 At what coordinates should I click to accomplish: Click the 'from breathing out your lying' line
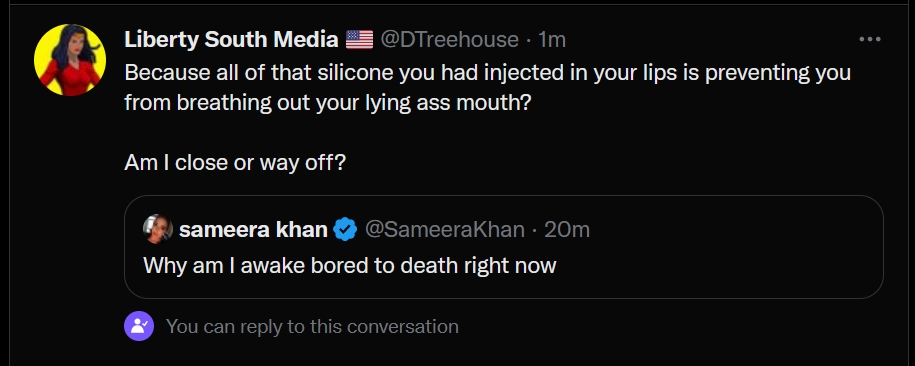point(327,103)
